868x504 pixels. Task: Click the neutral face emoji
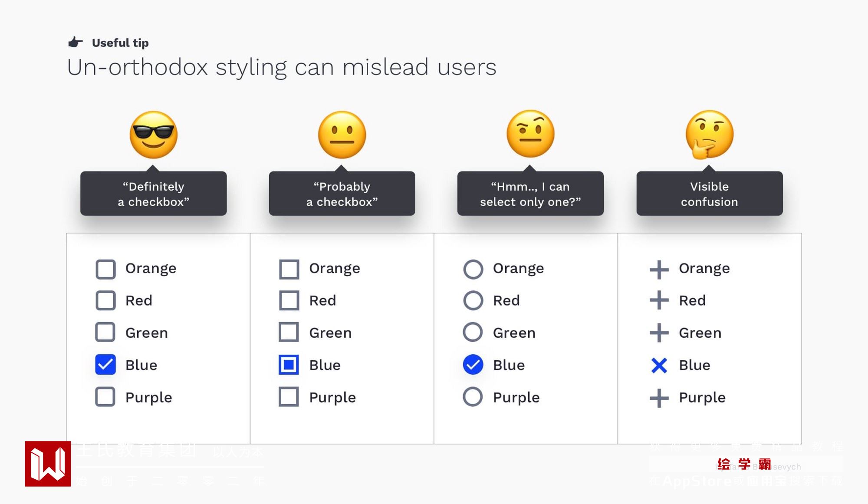tap(342, 135)
